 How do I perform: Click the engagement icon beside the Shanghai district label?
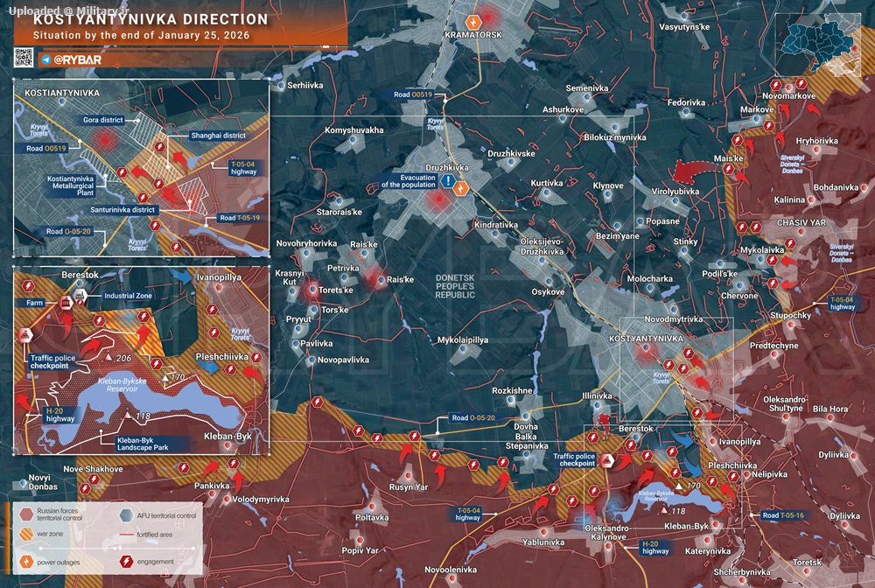point(160,147)
